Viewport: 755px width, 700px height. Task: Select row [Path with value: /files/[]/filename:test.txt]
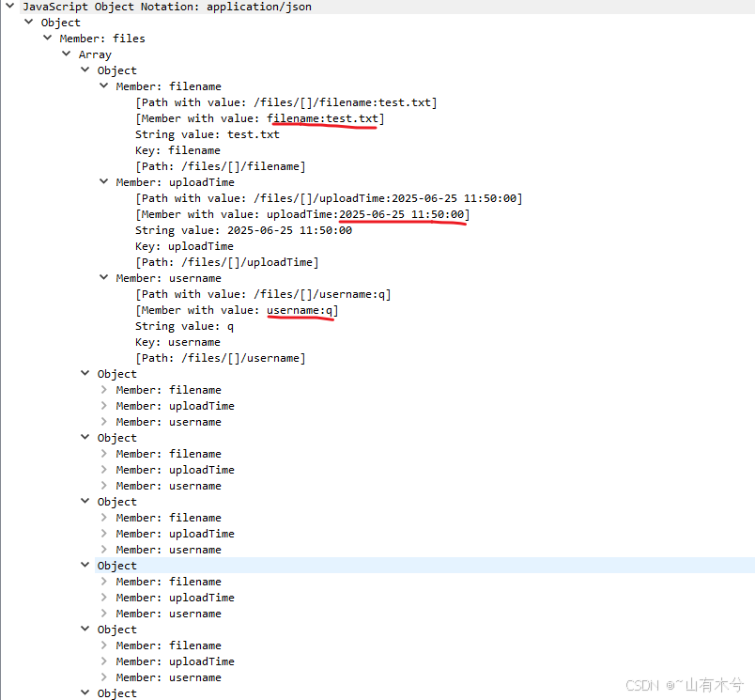click(x=286, y=102)
